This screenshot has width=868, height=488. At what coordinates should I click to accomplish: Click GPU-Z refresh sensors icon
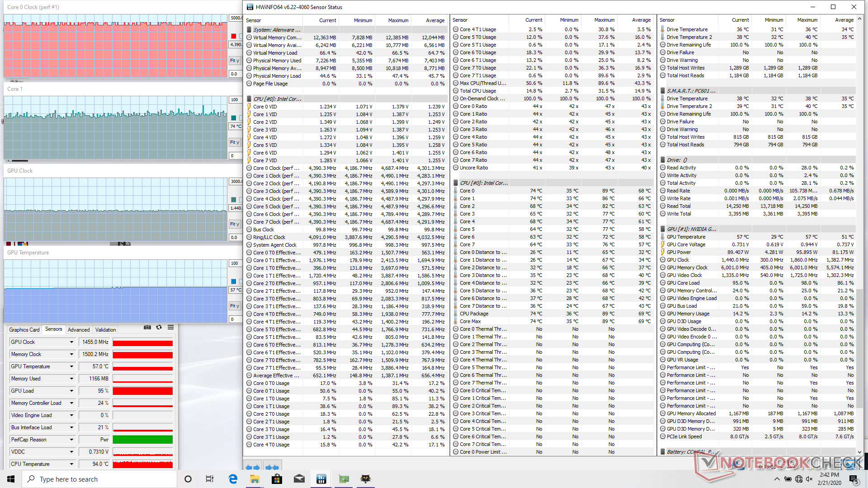tap(159, 328)
